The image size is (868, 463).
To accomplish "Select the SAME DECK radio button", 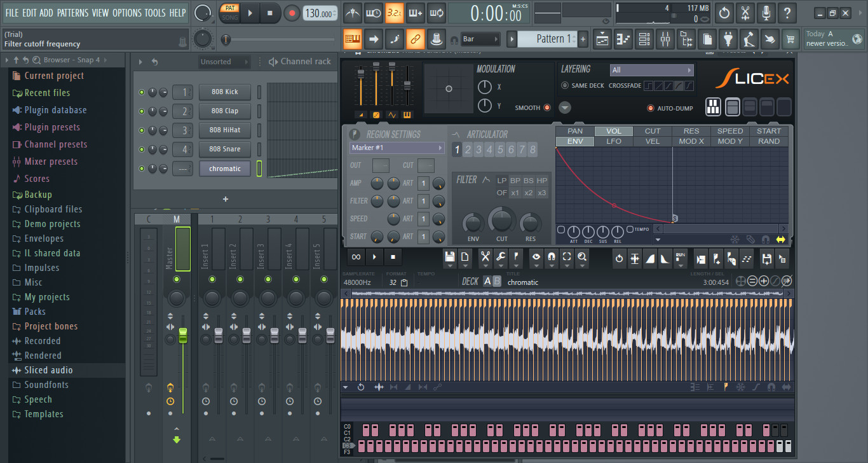I will (x=565, y=85).
